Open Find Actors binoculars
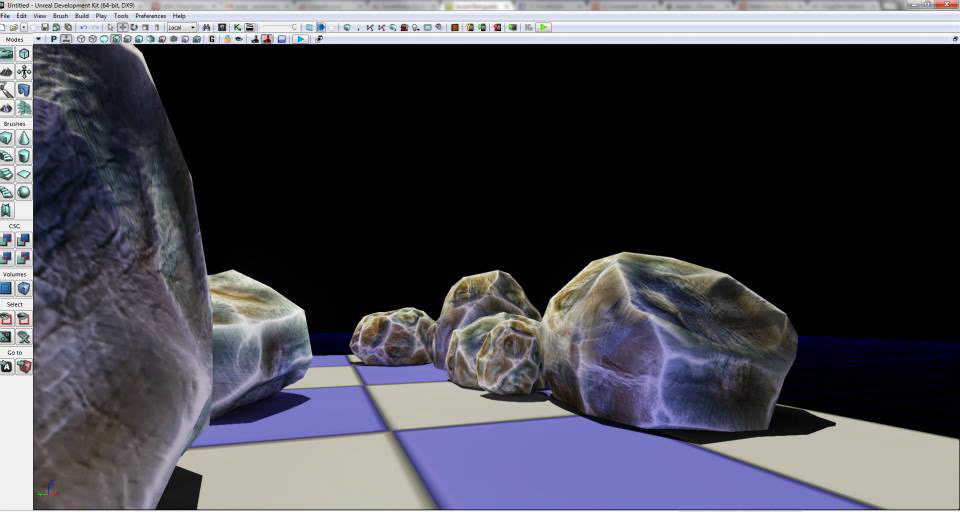 pos(206,28)
